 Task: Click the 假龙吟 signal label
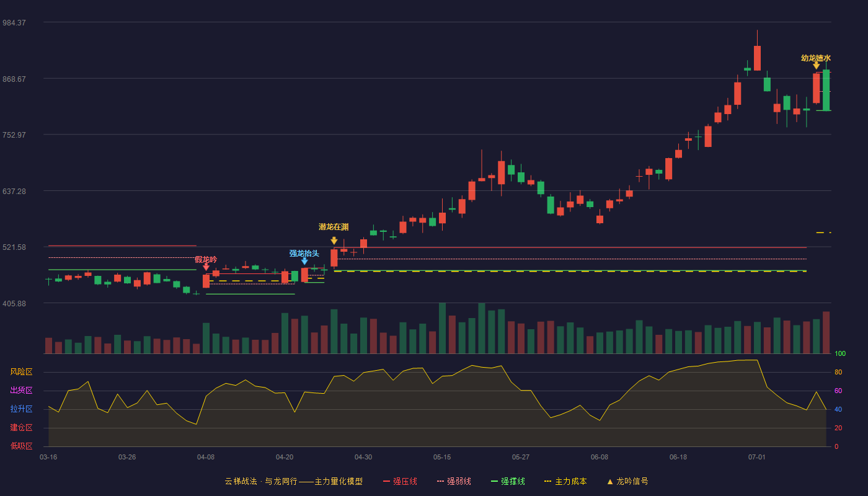click(206, 259)
